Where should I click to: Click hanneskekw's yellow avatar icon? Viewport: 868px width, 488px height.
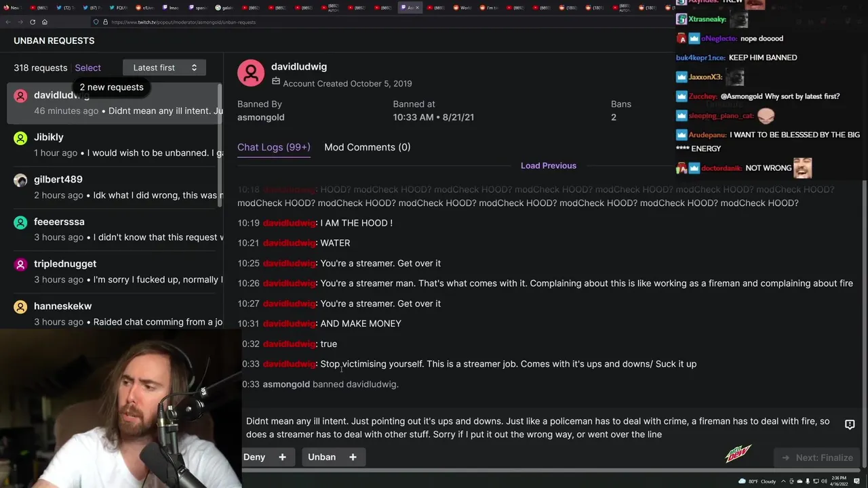coord(21,307)
